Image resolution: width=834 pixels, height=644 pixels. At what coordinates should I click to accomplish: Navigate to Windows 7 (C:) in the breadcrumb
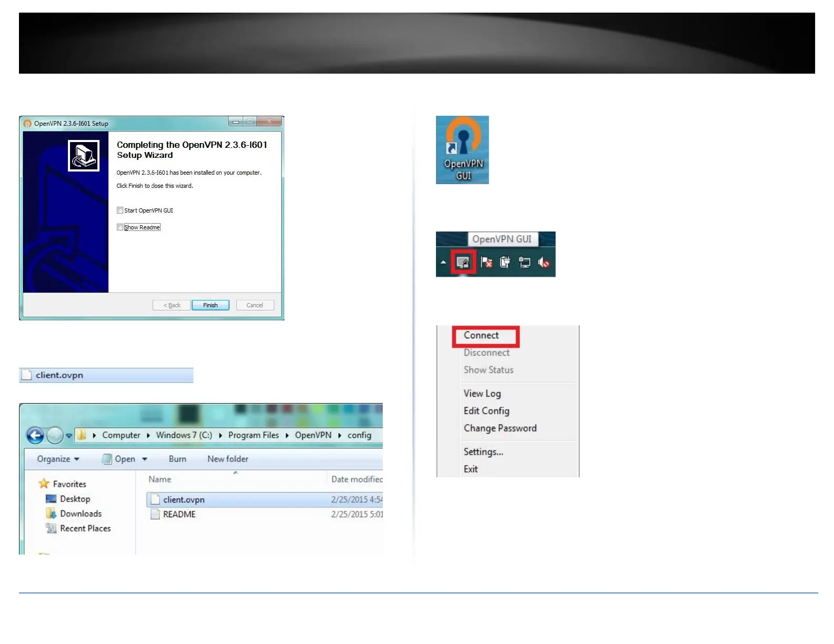click(184, 435)
